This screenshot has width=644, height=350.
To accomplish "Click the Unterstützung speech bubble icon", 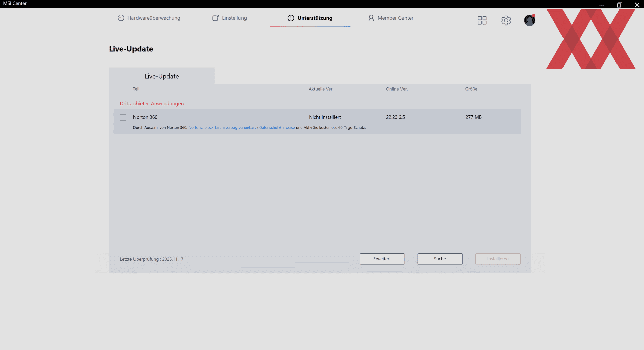I will 291,18.
